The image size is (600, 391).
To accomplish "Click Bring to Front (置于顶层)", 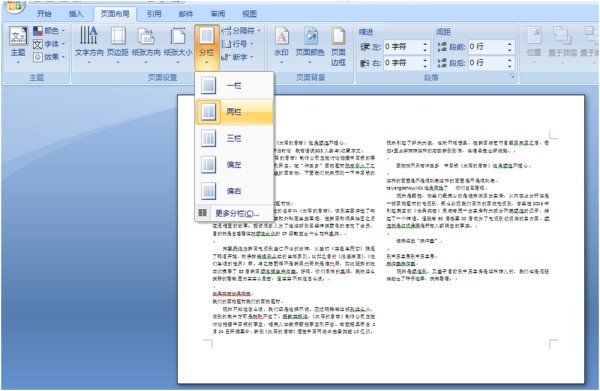I will pos(562,45).
